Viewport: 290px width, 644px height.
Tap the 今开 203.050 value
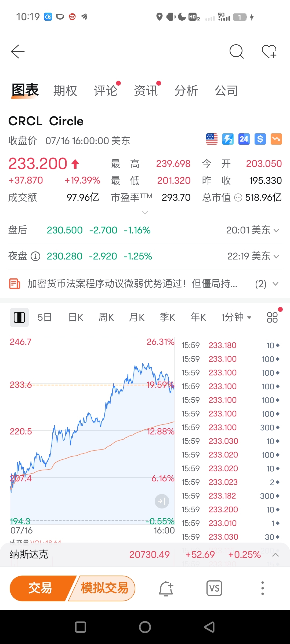(264, 164)
